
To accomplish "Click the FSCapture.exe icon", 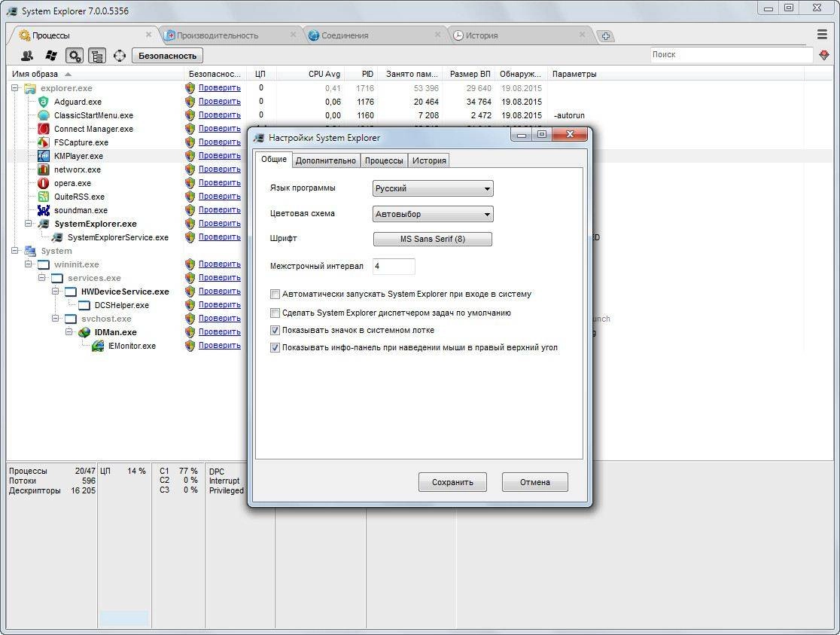I will [x=44, y=142].
